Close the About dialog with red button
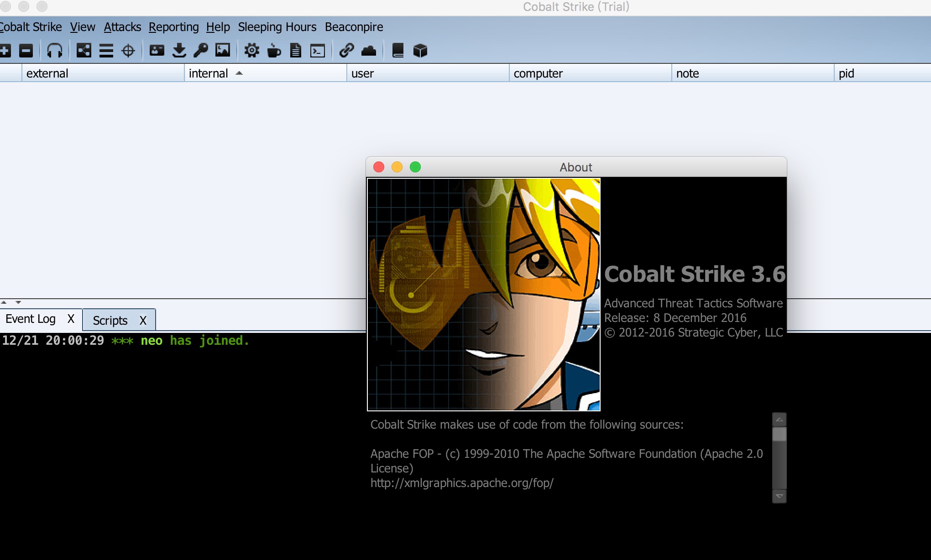Viewport: 931px width, 560px height. (x=379, y=167)
